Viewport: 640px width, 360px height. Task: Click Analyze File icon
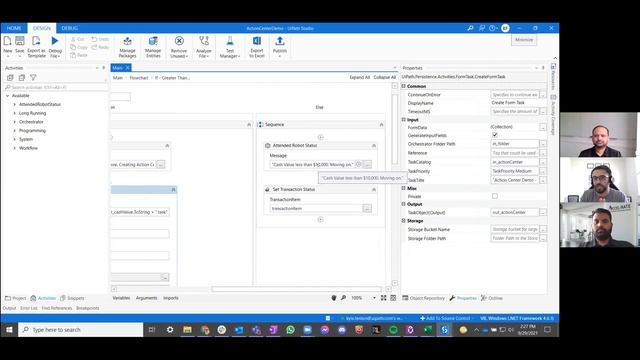coord(204,41)
